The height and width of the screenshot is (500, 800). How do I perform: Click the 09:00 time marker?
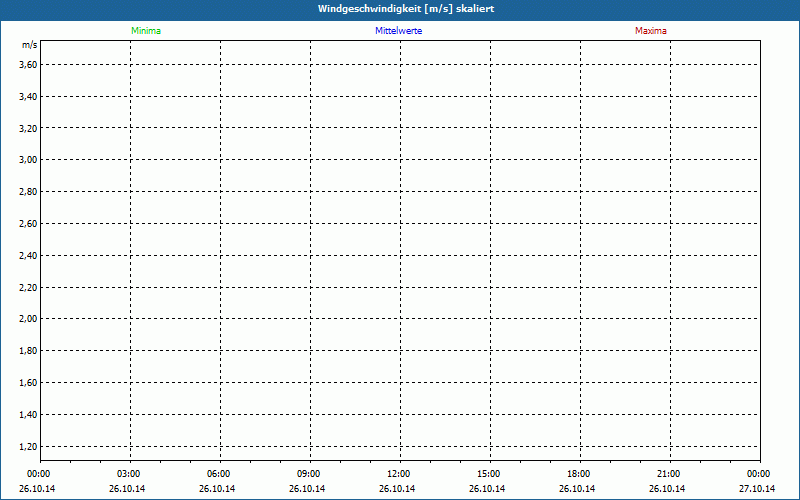309,474
